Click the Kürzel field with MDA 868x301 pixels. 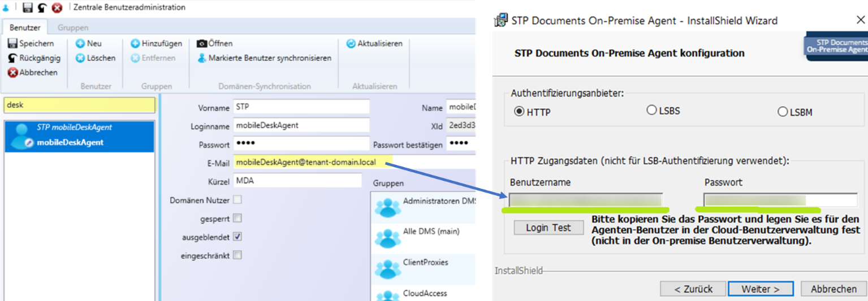[x=297, y=181]
